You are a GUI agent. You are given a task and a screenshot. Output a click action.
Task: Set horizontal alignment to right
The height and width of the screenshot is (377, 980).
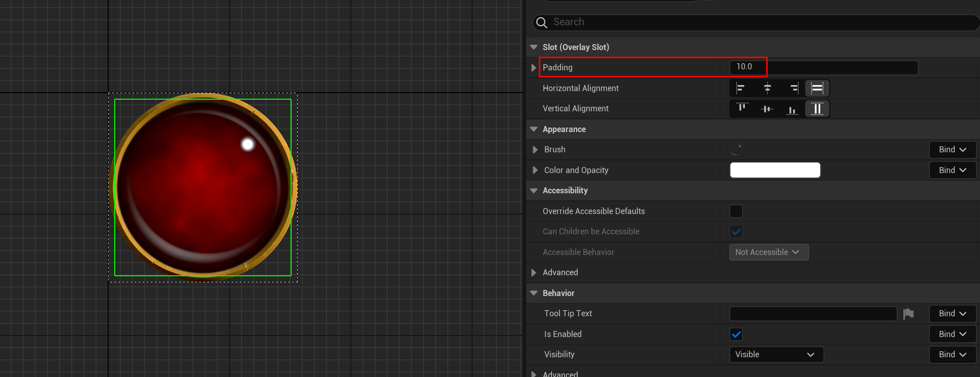(793, 88)
